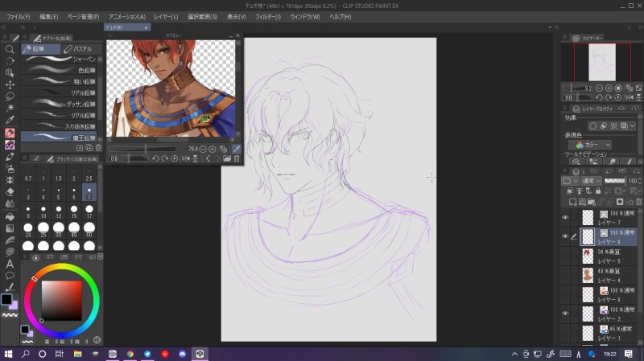Select the Operation object cube tool
This screenshot has width=644, height=361.
pos(10,73)
